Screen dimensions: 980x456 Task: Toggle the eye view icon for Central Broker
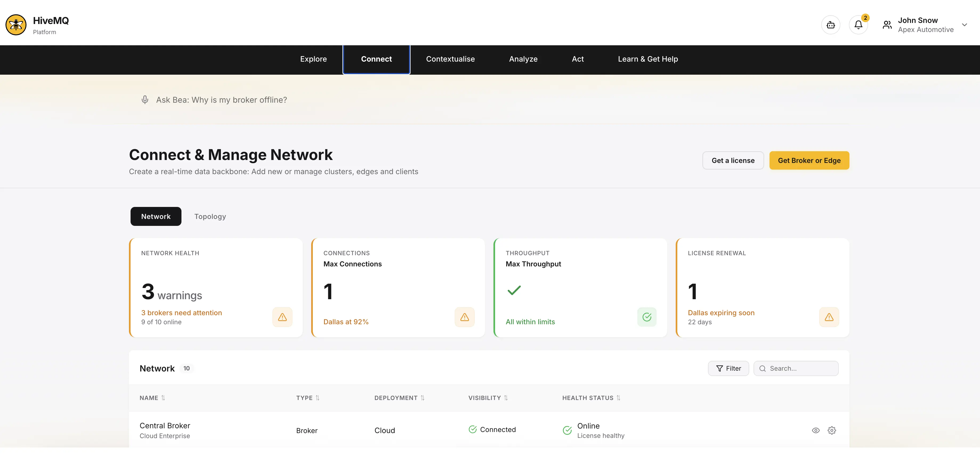point(815,430)
